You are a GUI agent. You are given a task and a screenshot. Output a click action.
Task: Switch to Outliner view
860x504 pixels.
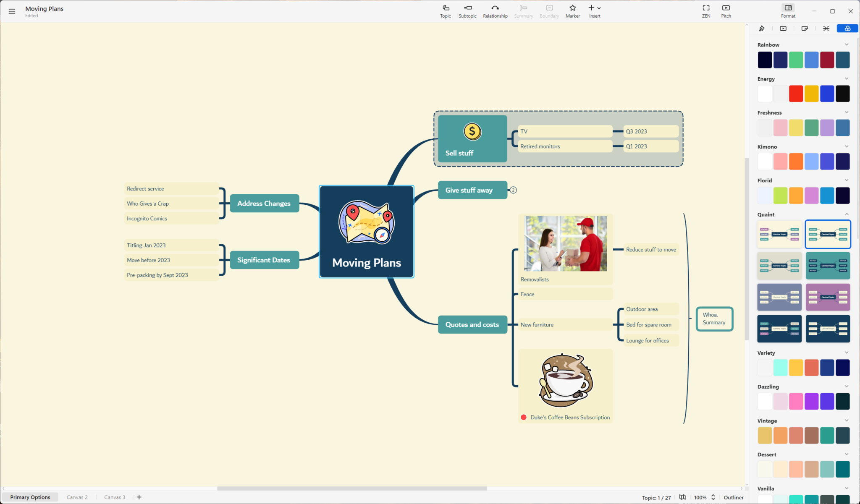[734, 497]
